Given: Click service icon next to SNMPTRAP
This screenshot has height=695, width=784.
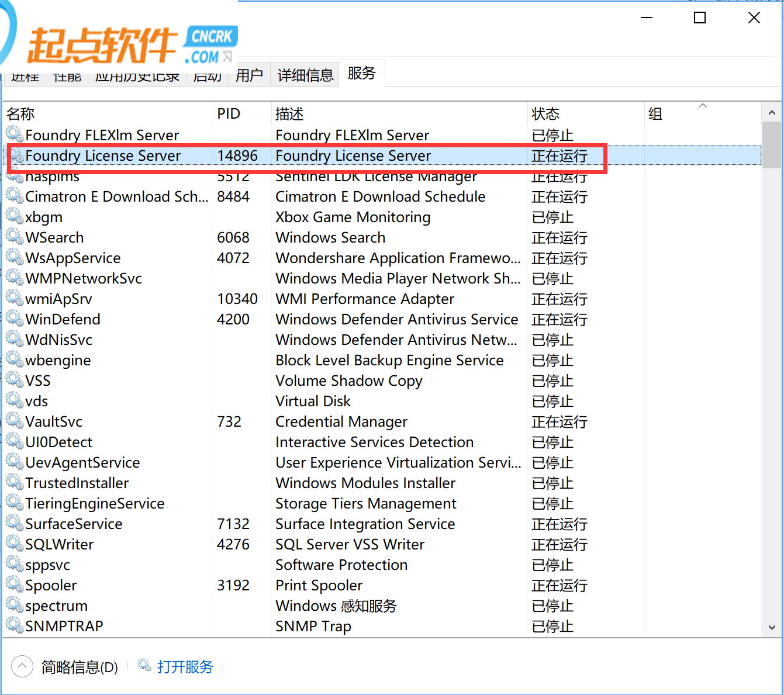Looking at the screenshot, I should click(15, 625).
